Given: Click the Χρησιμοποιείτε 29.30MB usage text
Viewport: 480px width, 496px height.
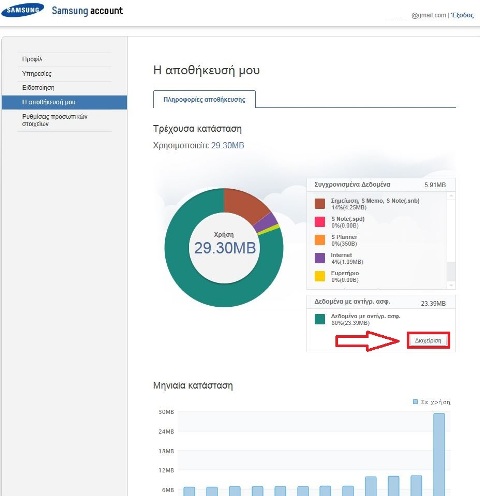Looking at the screenshot, I should click(198, 146).
